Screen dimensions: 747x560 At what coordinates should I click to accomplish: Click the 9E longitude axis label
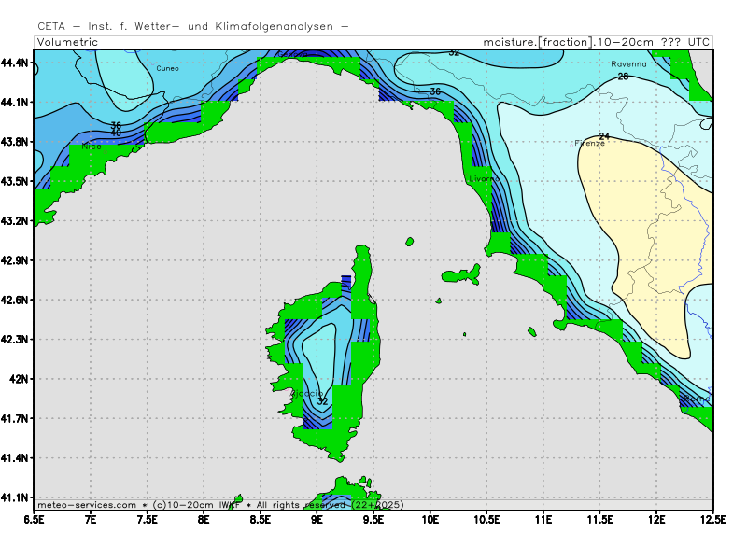(x=317, y=518)
